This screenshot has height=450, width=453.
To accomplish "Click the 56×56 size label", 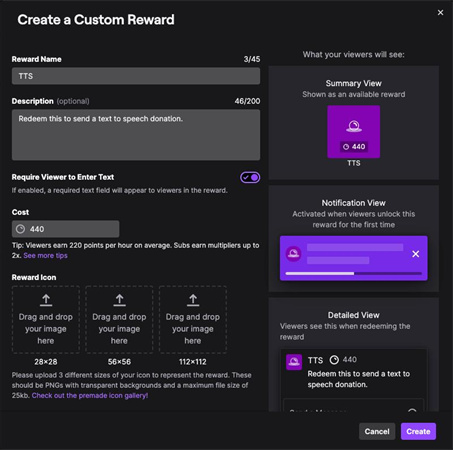I will pos(119,362).
